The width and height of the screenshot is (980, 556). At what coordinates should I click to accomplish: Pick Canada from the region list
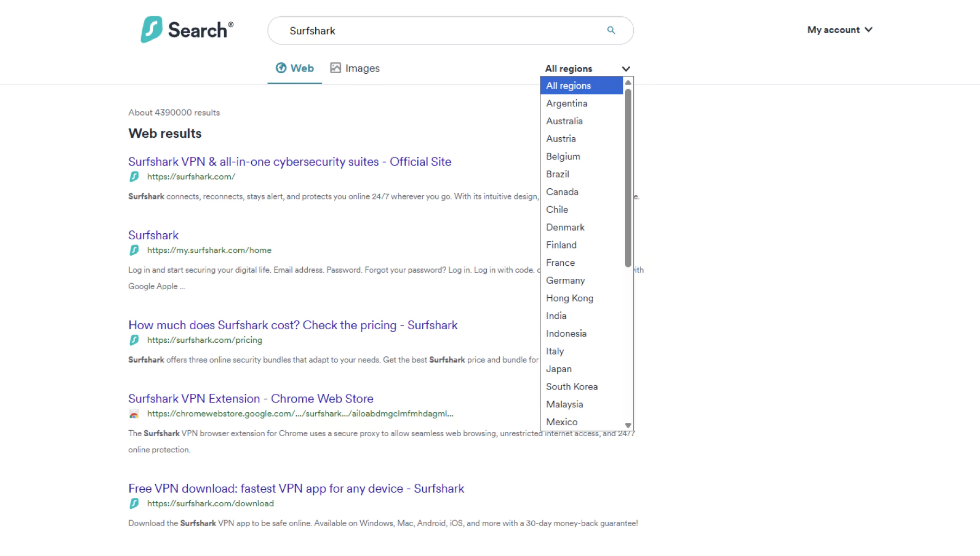pos(582,192)
